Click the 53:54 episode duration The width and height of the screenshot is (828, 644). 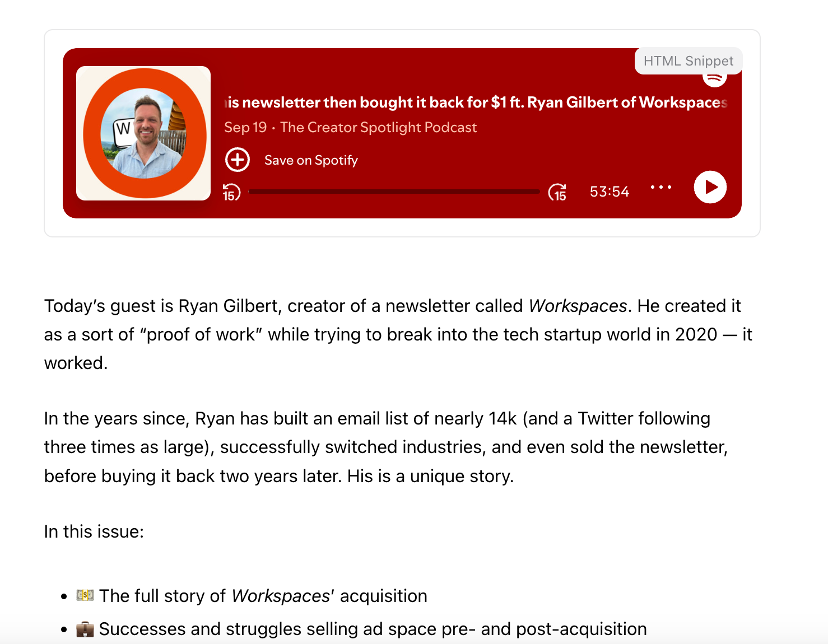tap(610, 192)
